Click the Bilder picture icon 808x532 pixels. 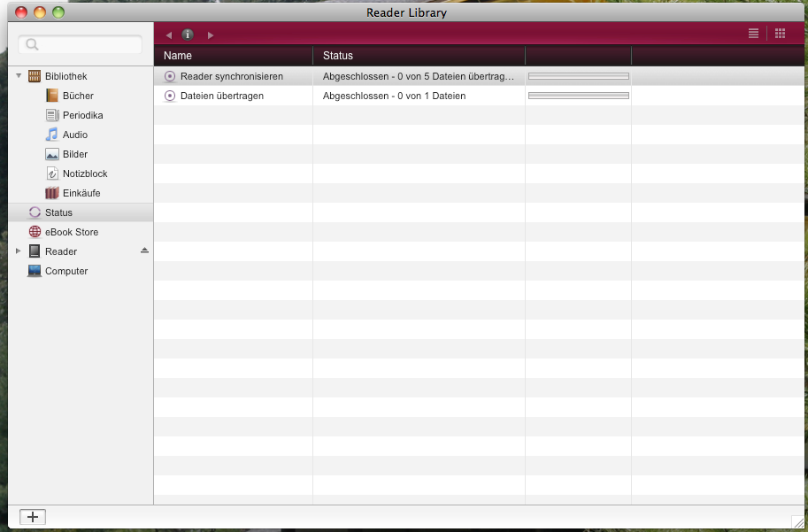(x=52, y=154)
